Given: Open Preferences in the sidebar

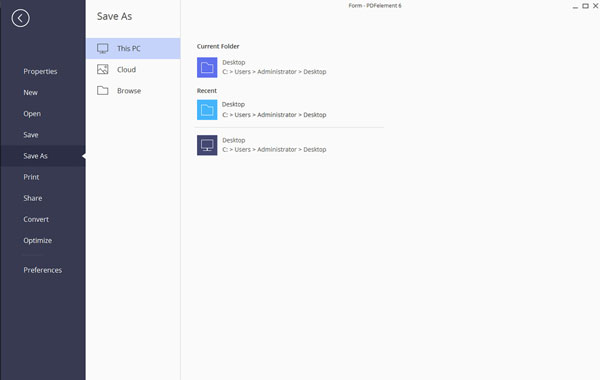Looking at the screenshot, I should point(42,270).
